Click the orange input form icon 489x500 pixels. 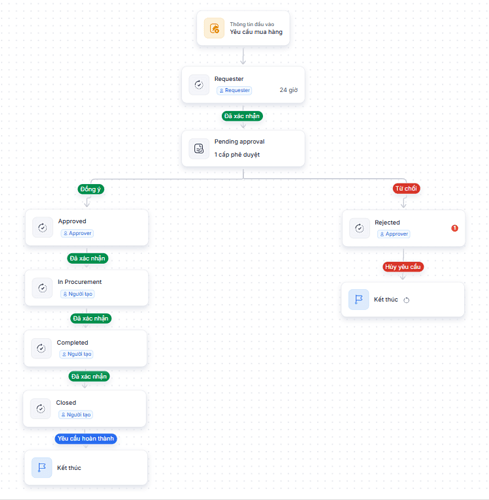point(214,28)
